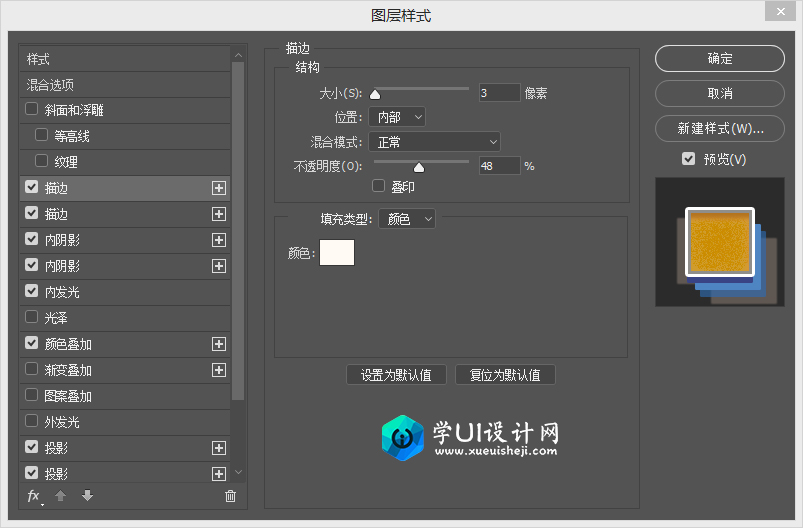The height and width of the screenshot is (528, 803).
Task: Uncheck the highlighted 描边 checkbox
Action: click(32, 187)
